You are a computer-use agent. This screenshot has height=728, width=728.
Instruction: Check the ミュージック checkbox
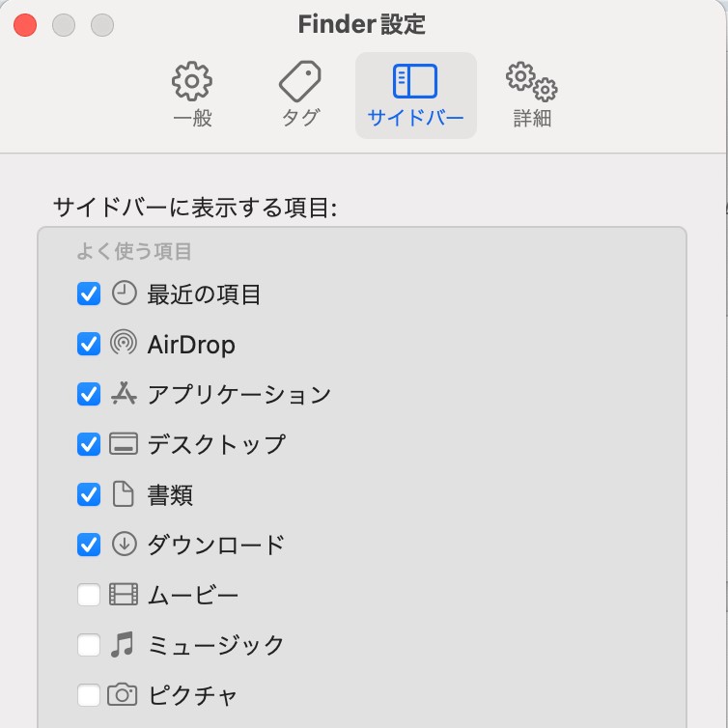[x=89, y=645]
